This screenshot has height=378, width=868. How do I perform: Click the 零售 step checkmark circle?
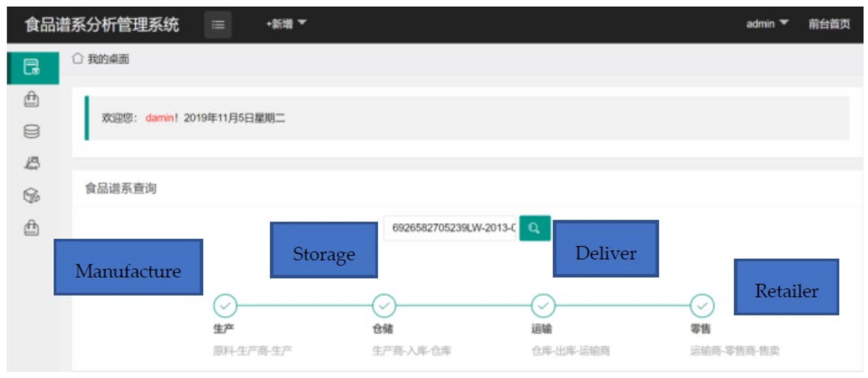[x=702, y=306]
